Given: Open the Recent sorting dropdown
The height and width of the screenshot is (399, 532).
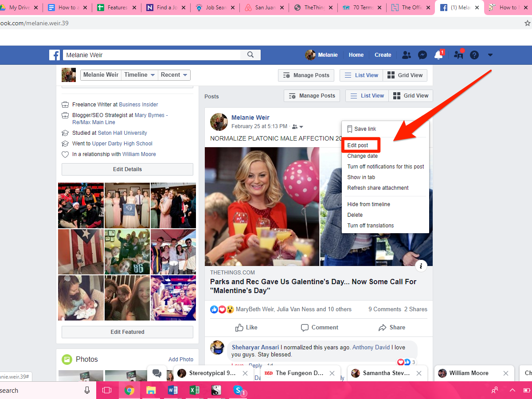Looking at the screenshot, I should pyautogui.click(x=174, y=75).
